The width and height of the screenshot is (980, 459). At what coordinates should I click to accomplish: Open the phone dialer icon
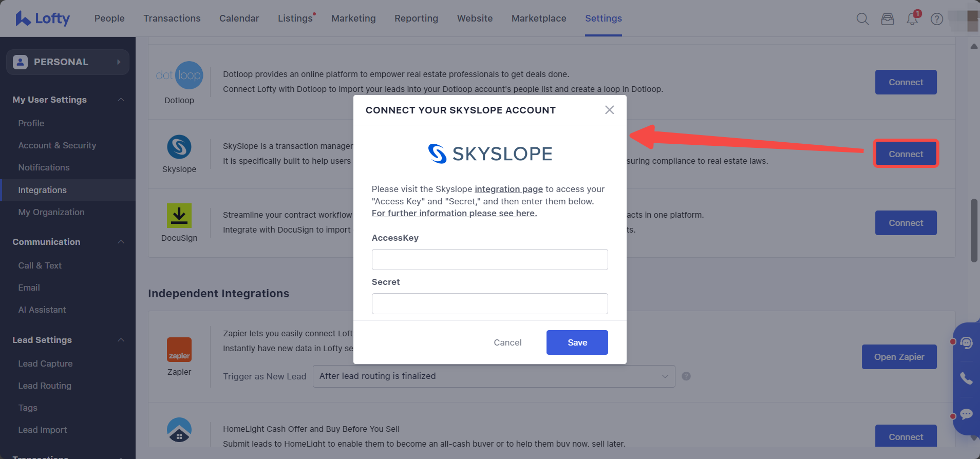966,378
